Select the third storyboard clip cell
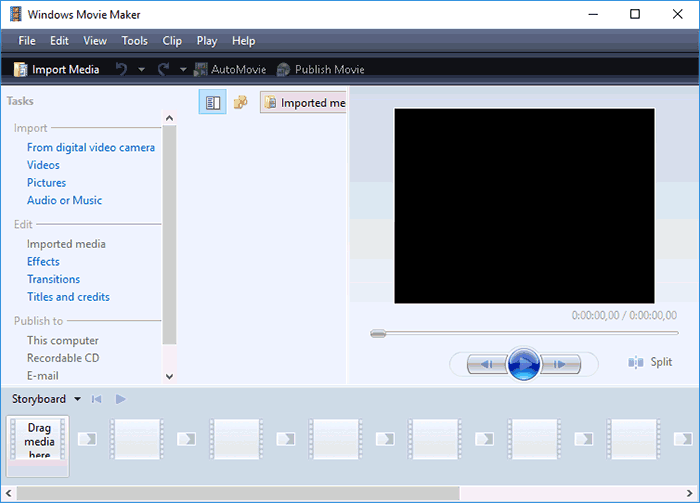700x503 pixels. 236,439
